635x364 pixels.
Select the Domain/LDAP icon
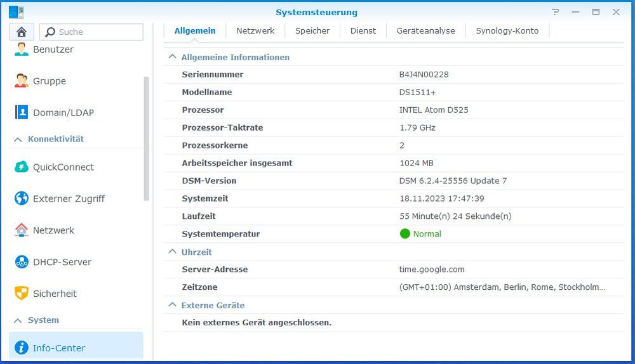click(22, 113)
